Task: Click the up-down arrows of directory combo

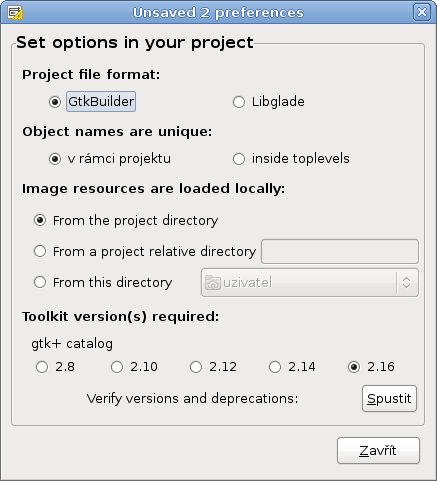Action: 406,283
